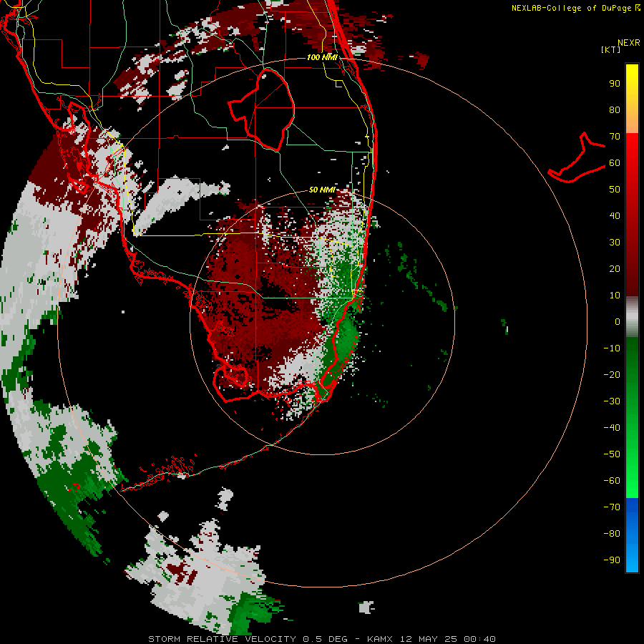This screenshot has width=644, height=644.
Task: Click the 70 value on the velocity scale
Action: (615, 137)
